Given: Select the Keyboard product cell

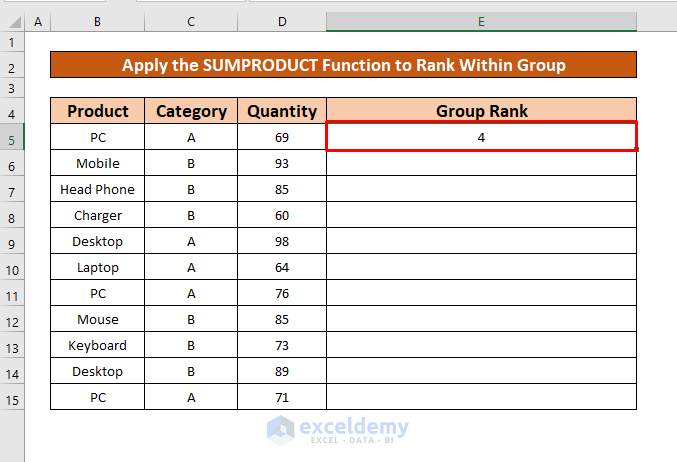Looking at the screenshot, I should (x=98, y=345).
